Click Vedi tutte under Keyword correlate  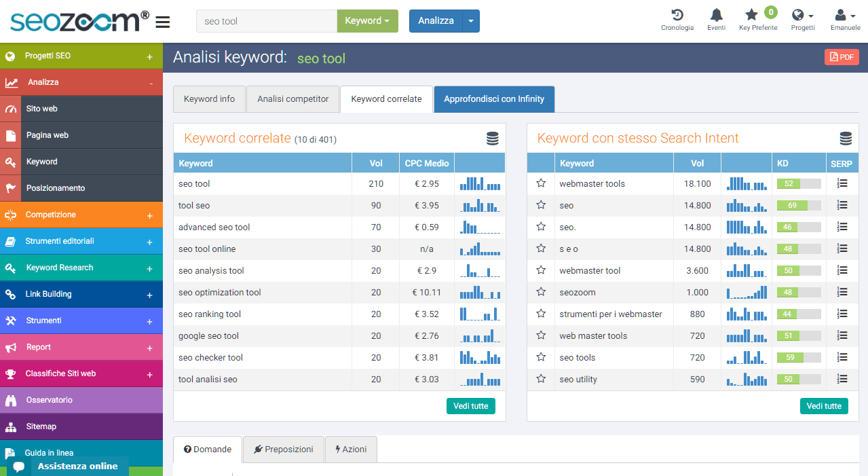pyautogui.click(x=470, y=405)
